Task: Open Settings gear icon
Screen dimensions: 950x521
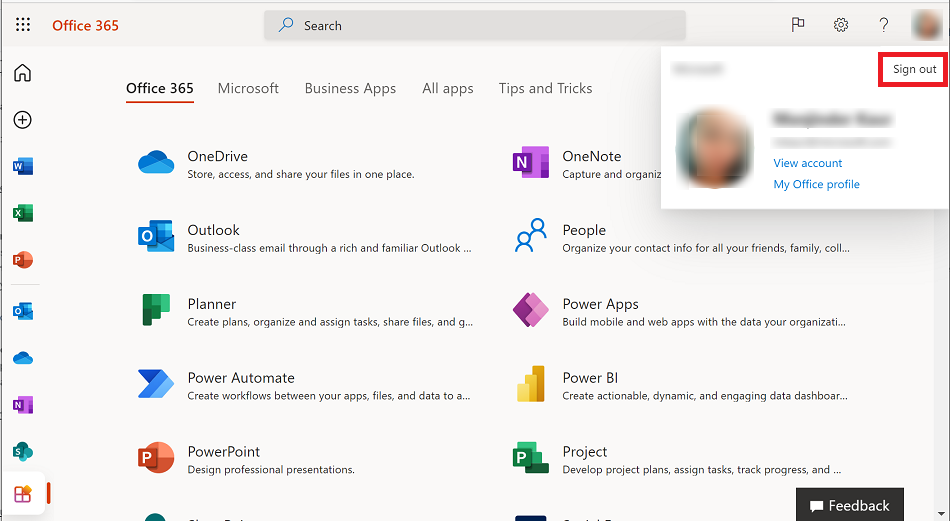Action: point(840,25)
